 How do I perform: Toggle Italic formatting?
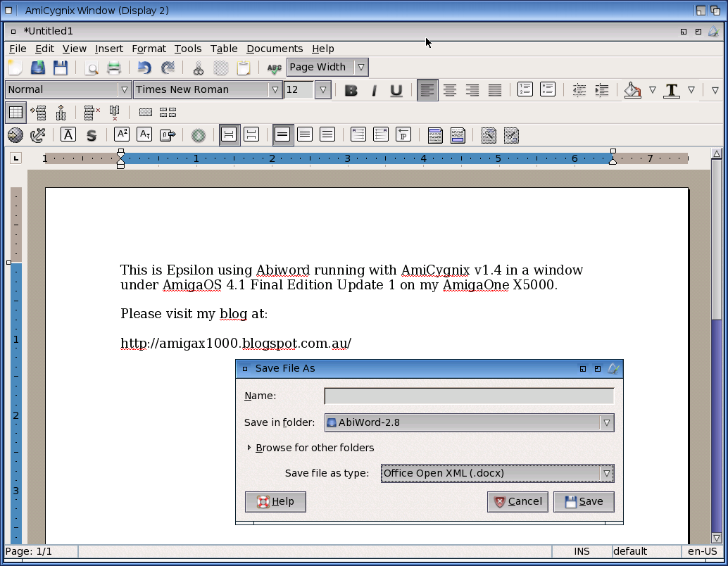tap(374, 90)
